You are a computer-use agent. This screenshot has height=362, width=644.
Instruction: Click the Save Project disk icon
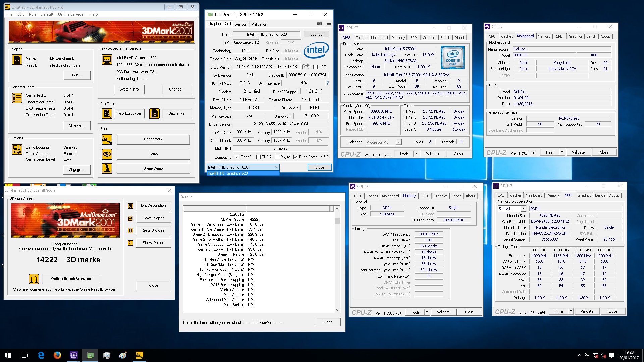(x=130, y=218)
